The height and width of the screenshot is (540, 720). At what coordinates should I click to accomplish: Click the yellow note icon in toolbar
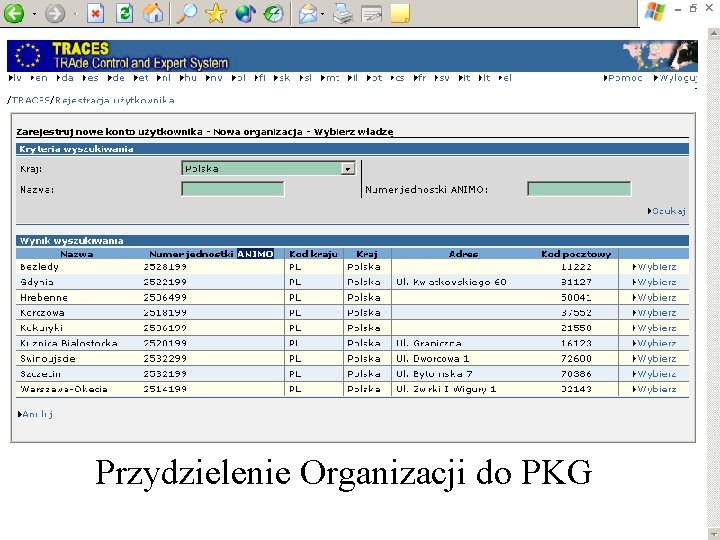400,13
